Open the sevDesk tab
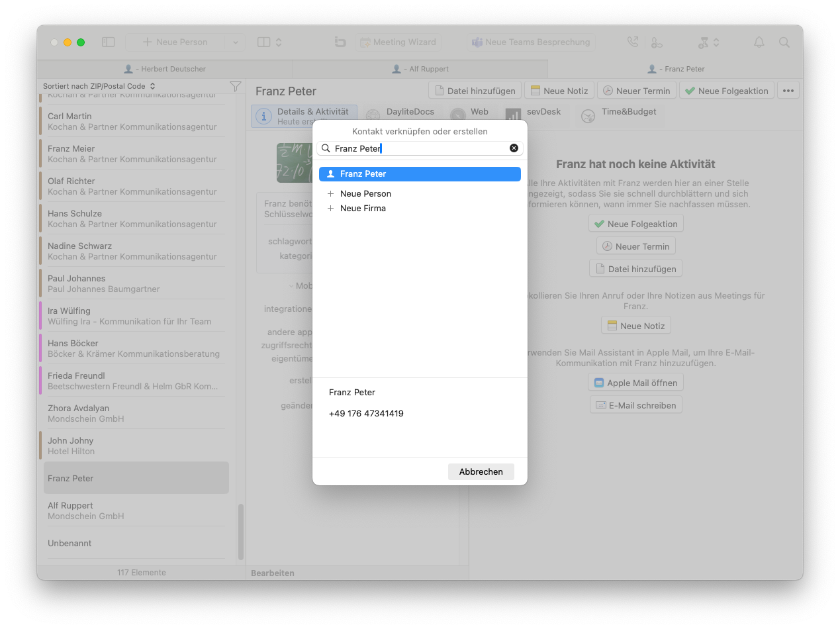 (x=535, y=116)
